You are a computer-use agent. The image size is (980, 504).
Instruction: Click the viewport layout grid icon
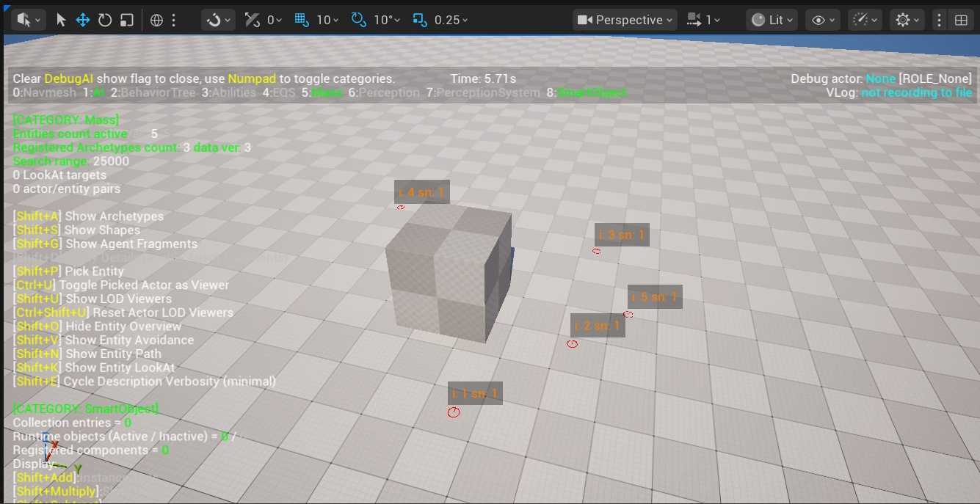point(961,20)
